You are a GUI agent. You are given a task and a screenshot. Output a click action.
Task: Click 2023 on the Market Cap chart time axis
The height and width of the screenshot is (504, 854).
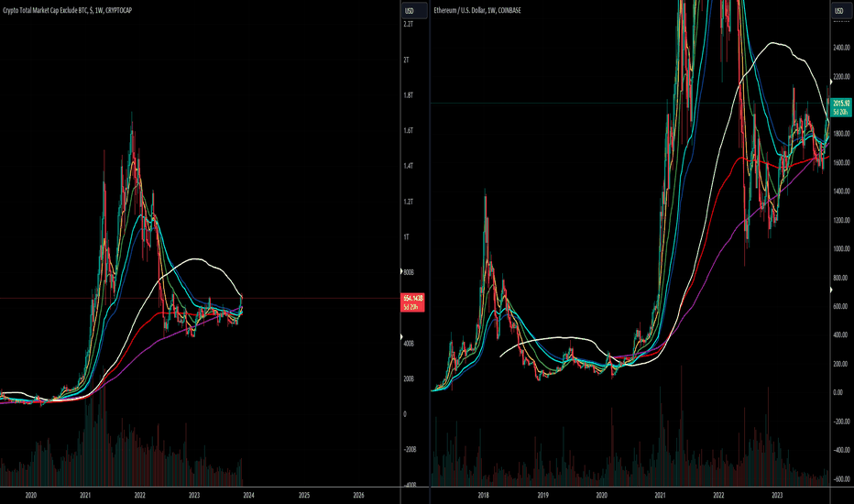pyautogui.click(x=194, y=495)
